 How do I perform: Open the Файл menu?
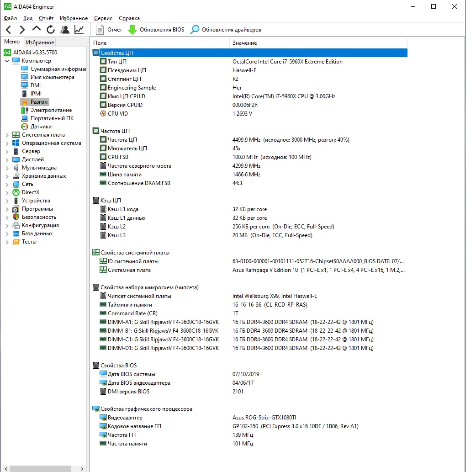click(10, 18)
